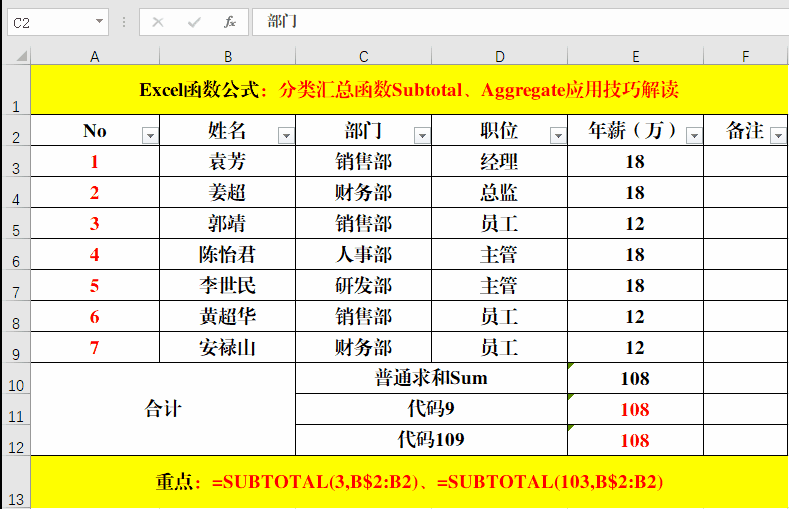789x509 pixels.
Task: Open the Name Box dropdown arrow
Action: tap(99, 22)
